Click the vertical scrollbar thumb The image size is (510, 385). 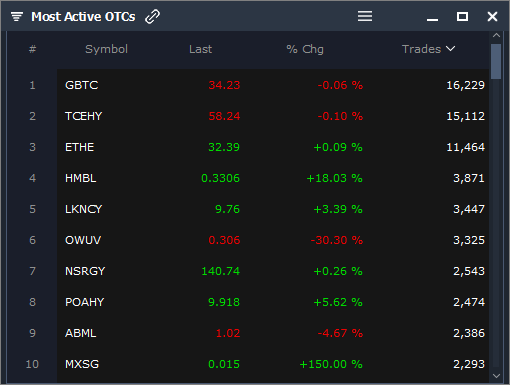click(x=496, y=61)
